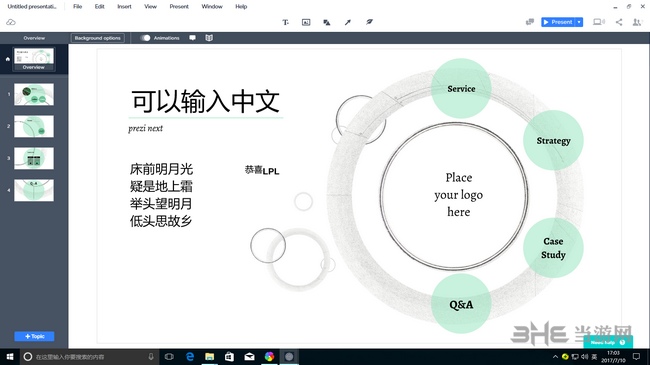
Task: Click the blue Present button
Action: coord(558,22)
